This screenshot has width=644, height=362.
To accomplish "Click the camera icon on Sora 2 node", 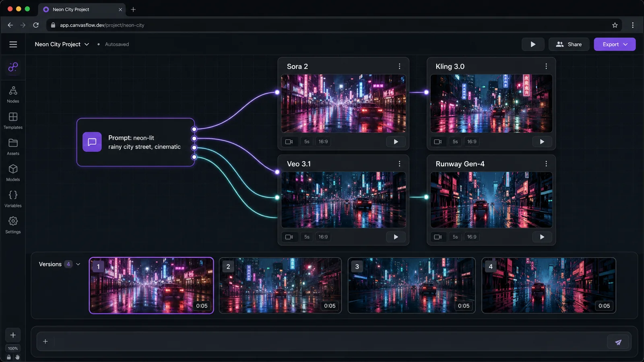I will point(289,142).
